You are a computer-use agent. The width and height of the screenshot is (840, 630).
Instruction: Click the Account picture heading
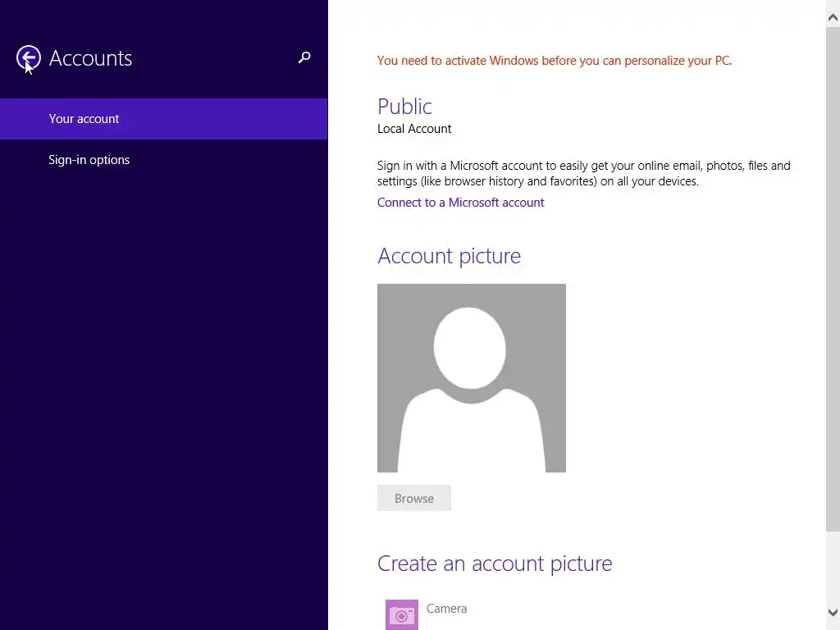coord(449,256)
